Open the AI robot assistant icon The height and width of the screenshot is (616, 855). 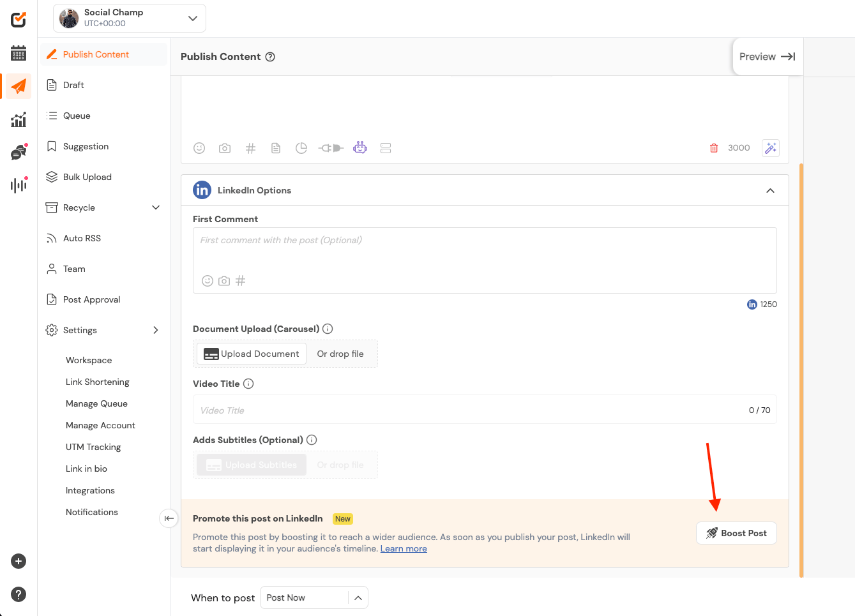360,147
